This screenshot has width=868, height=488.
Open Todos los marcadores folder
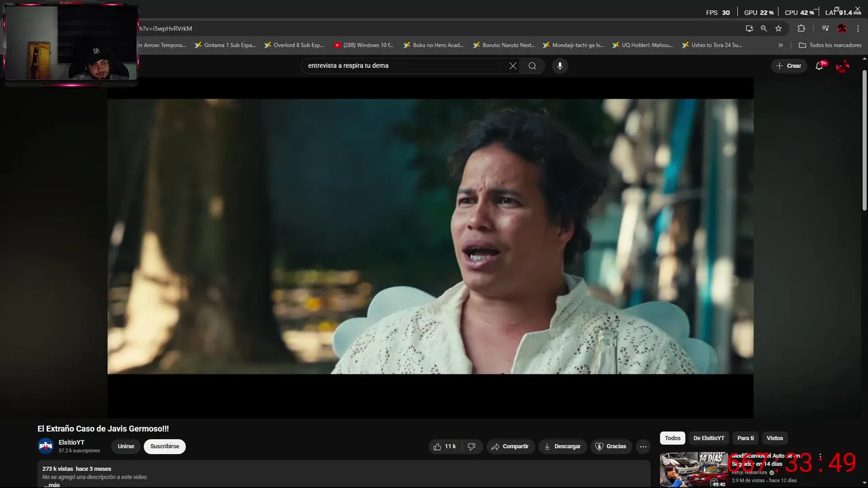(x=830, y=45)
